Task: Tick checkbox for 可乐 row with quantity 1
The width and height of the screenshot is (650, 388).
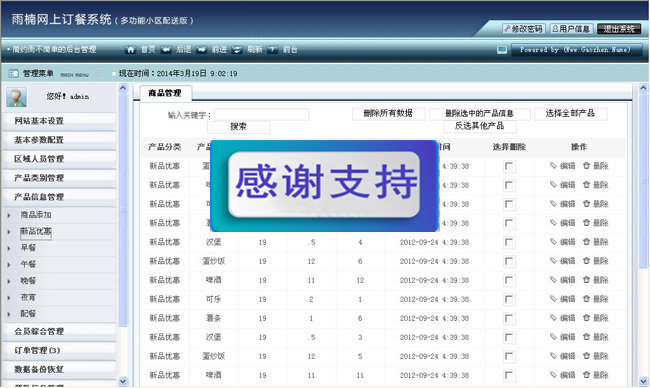Action: [x=509, y=300]
